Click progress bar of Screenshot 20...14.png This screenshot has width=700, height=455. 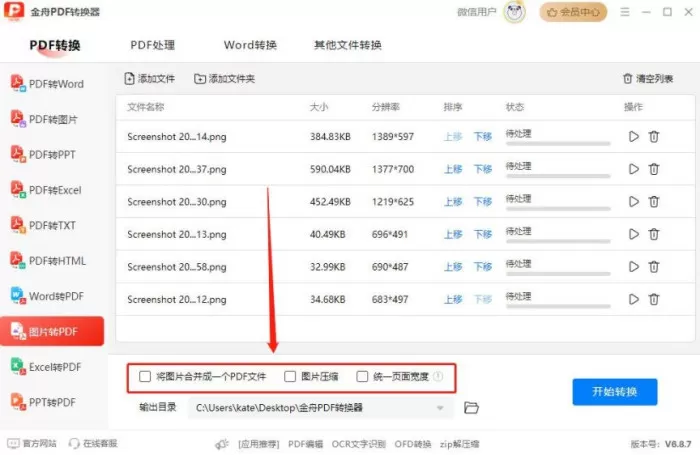[x=558, y=144]
